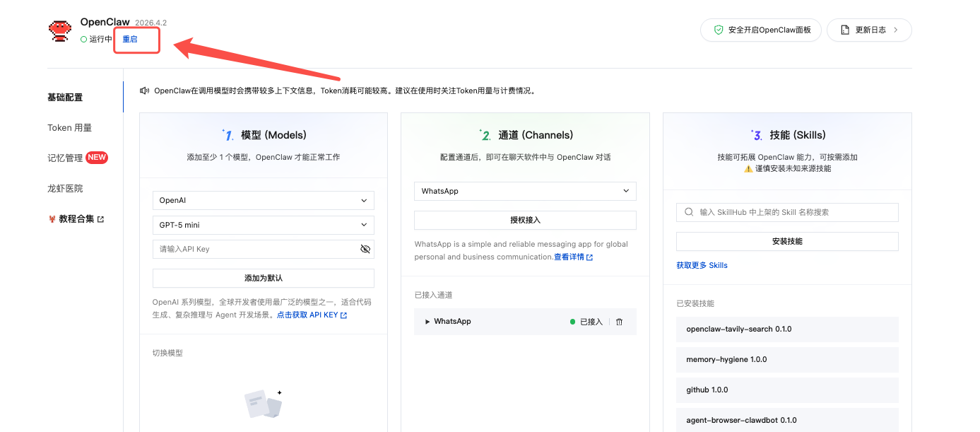The image size is (980, 432).
Task: Open the OpenAI provider dropdown
Action: click(263, 201)
